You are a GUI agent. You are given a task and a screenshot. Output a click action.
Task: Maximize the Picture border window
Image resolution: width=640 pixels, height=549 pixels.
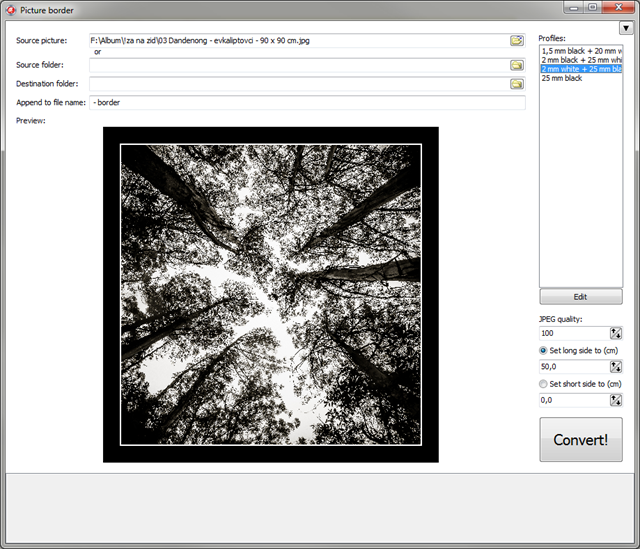(x=592, y=8)
